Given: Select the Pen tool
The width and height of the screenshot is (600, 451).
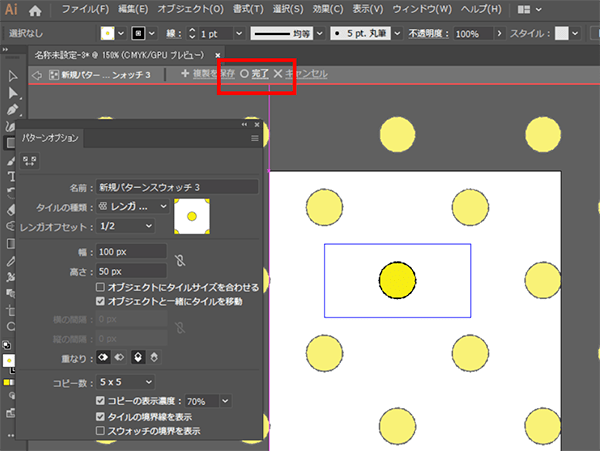Looking at the screenshot, I should tap(11, 110).
